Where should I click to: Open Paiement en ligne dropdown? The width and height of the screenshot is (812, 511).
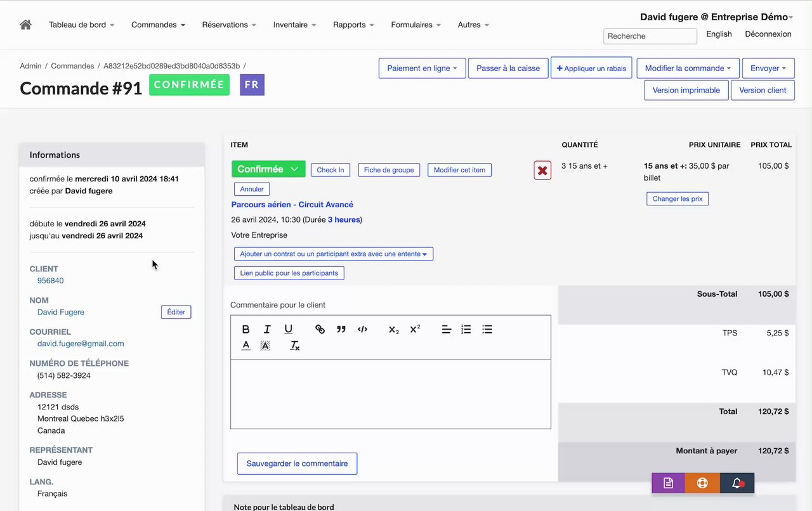point(422,68)
